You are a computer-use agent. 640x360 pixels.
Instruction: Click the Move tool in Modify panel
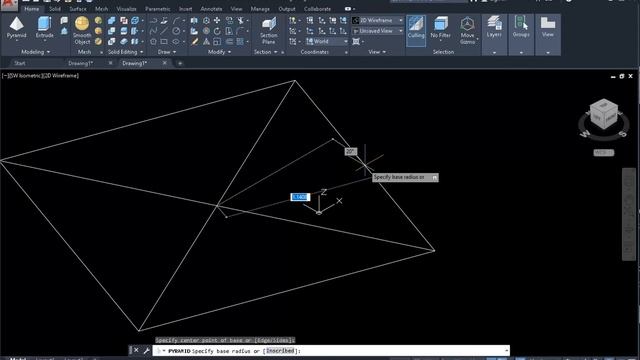pos(217,20)
